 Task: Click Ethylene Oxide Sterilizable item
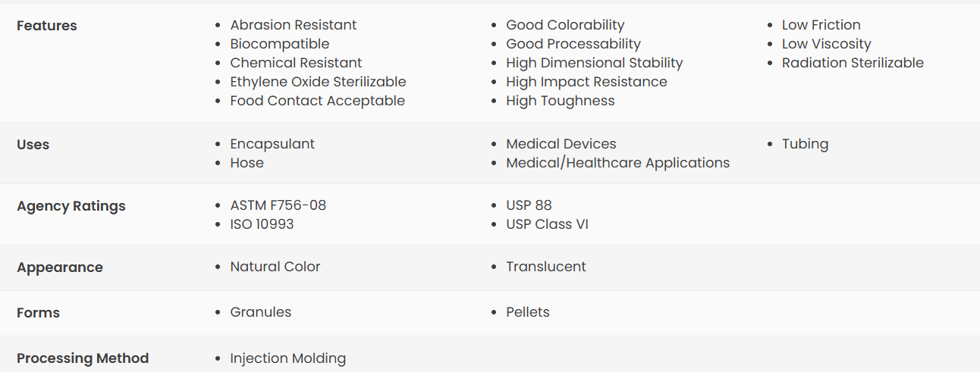318,82
